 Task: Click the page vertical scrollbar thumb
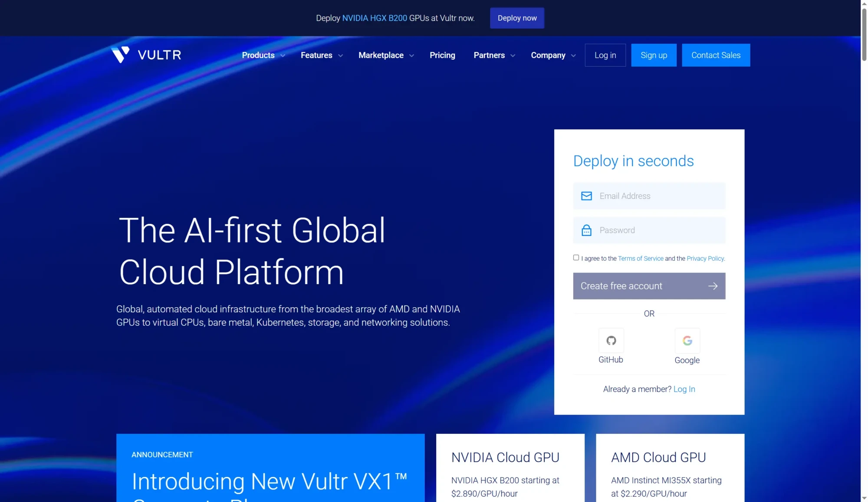(x=864, y=34)
